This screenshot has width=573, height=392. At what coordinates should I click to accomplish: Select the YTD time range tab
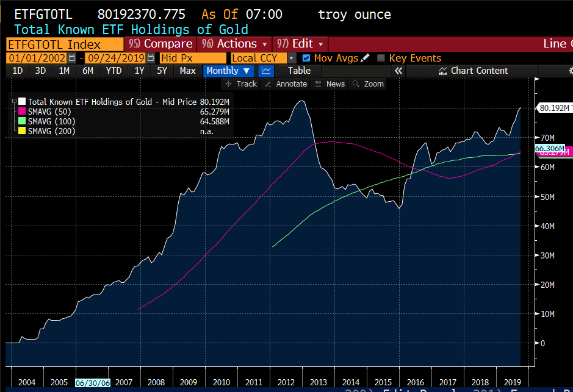point(114,71)
